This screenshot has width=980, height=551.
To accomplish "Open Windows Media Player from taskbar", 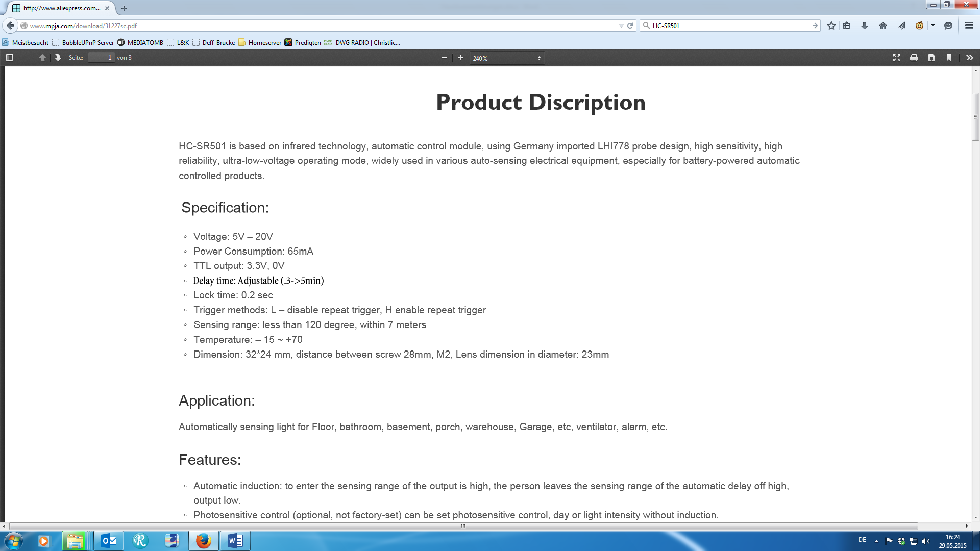I will tap(43, 541).
